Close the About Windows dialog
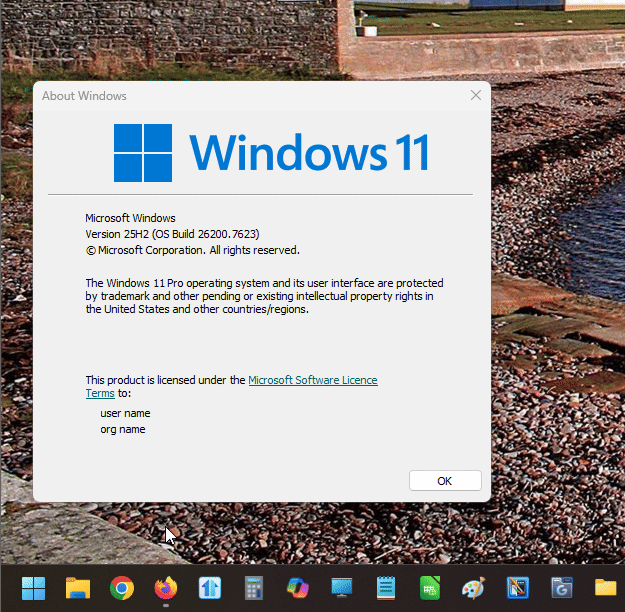The height and width of the screenshot is (612, 625). click(x=476, y=95)
